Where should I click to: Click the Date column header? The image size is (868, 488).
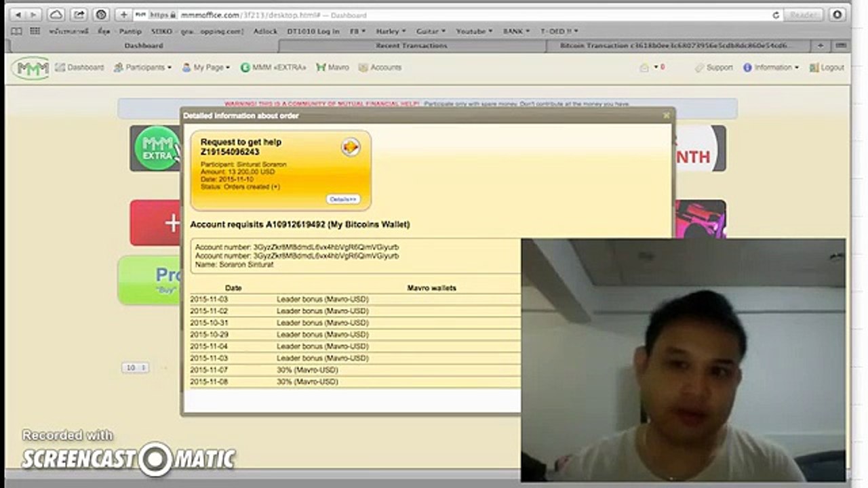point(233,288)
